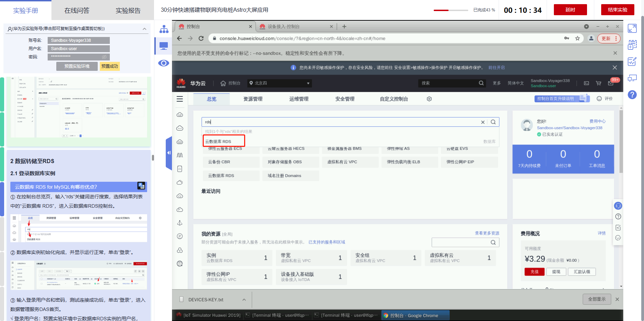Switch to the 实验报告 tab
Image resolution: width=644 pixels, height=321 pixels.
point(128,10)
